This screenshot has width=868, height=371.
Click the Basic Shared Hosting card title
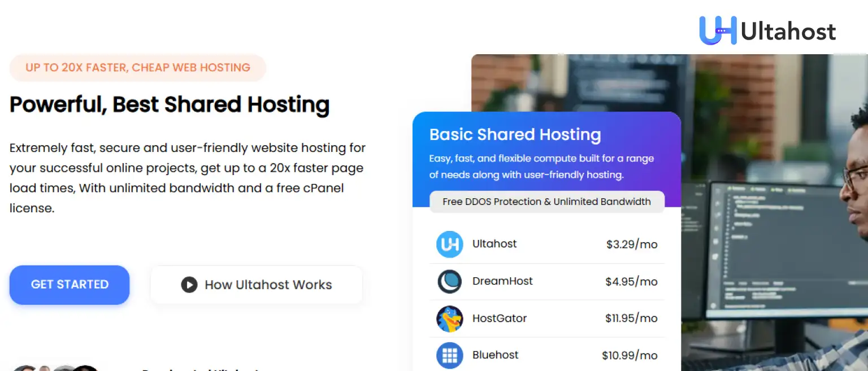pyautogui.click(x=515, y=134)
